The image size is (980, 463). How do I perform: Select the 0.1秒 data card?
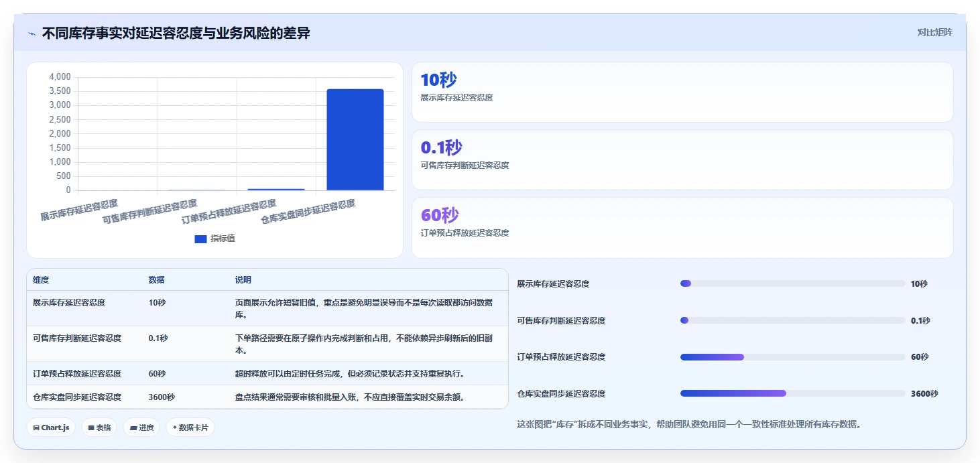coord(682,159)
